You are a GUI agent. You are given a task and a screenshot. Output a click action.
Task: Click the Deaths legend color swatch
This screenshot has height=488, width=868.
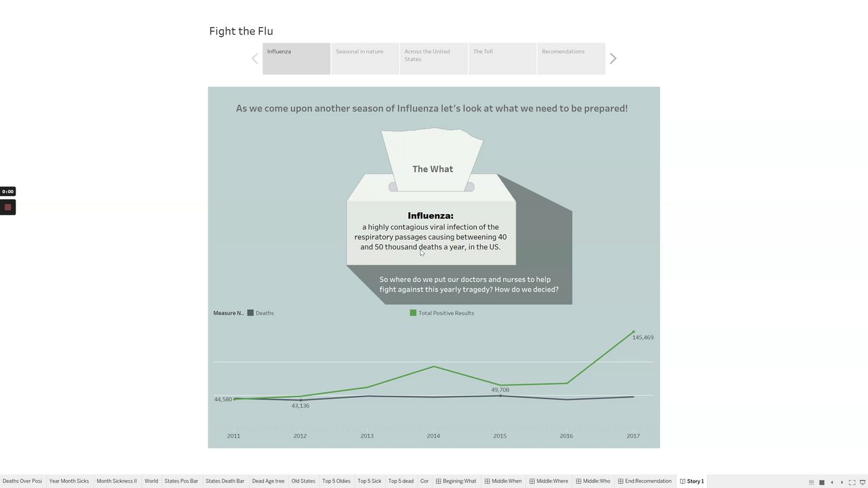pyautogui.click(x=250, y=313)
